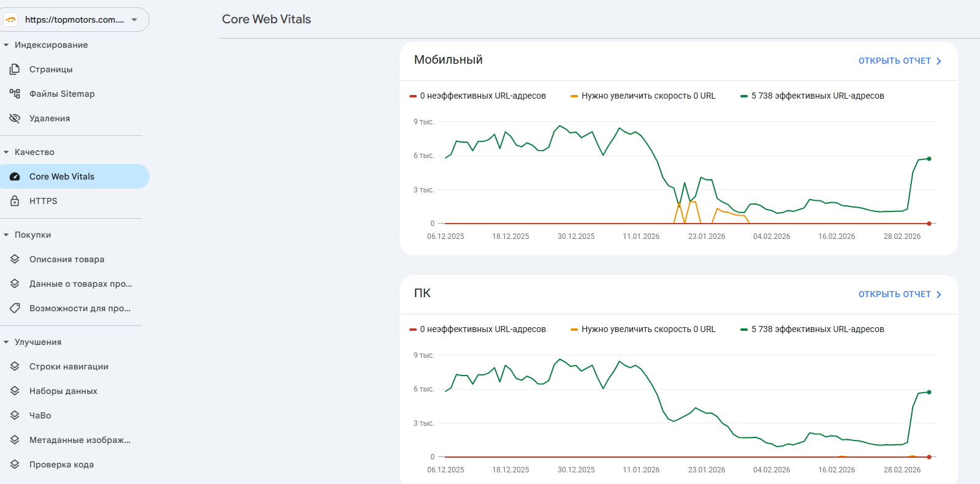
Task: Open the Мобильный report via ОТКРЫТЬ ОТЧЕТ
Action: [899, 61]
